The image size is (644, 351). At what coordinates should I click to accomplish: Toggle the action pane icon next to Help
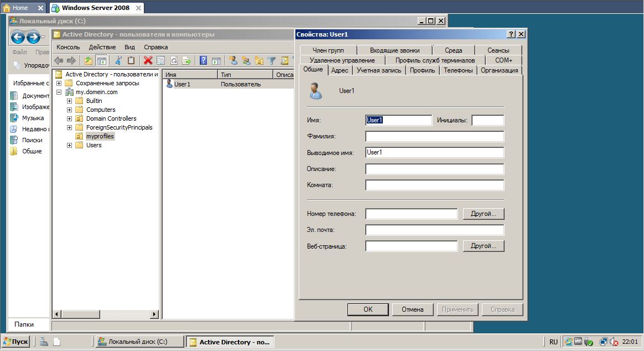coord(216,61)
